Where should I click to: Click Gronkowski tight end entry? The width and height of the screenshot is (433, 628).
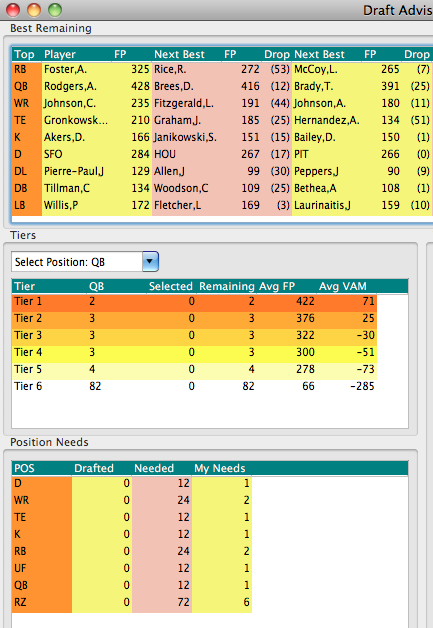[x=76, y=120]
